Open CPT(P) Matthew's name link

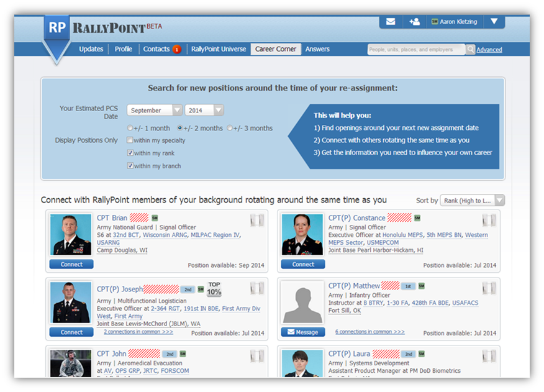tap(354, 286)
